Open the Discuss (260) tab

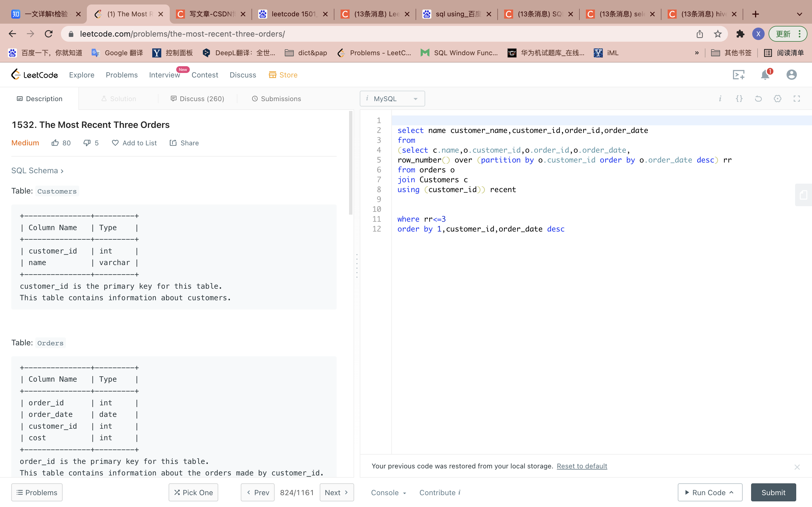197,99
